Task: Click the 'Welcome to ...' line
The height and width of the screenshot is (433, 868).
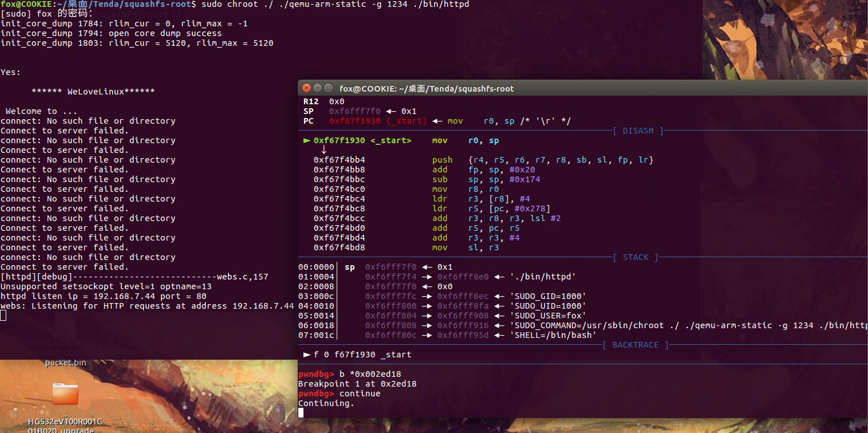Action: [42, 111]
